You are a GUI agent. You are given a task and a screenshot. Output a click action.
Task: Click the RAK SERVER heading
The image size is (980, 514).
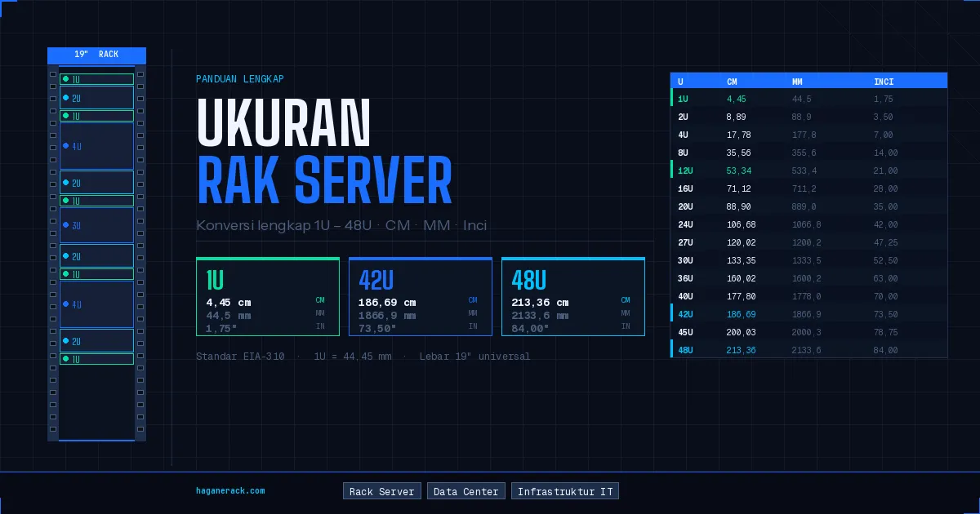coord(324,180)
